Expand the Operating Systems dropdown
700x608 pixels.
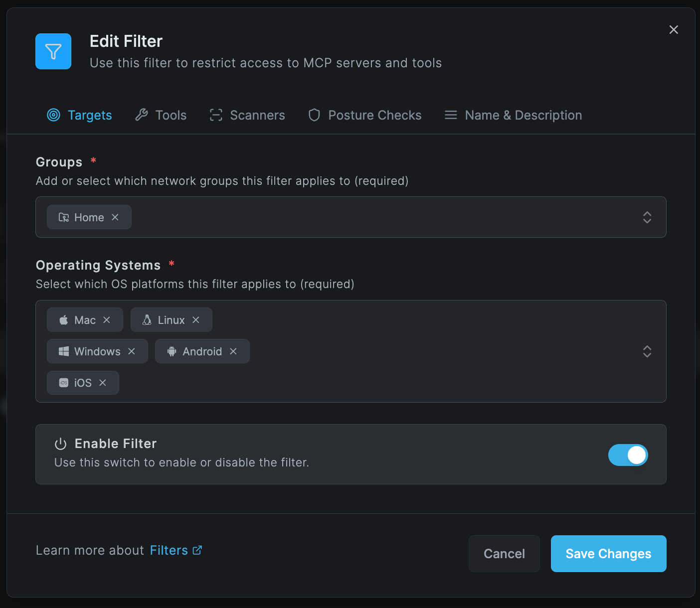pos(647,351)
